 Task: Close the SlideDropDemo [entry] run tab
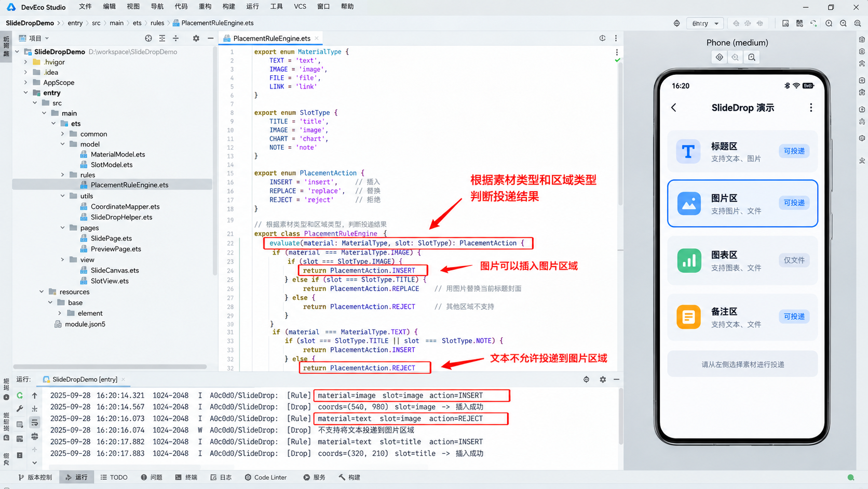pos(123,379)
